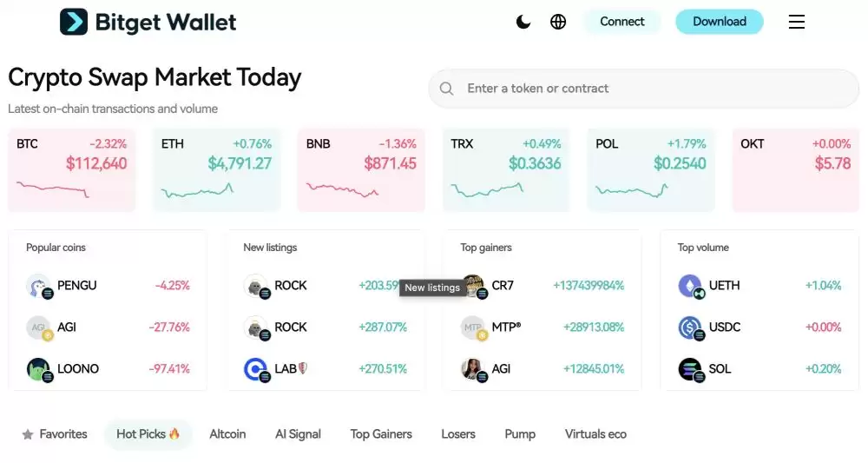Open the ETH price chart card
The height and width of the screenshot is (463, 868).
[x=217, y=169]
